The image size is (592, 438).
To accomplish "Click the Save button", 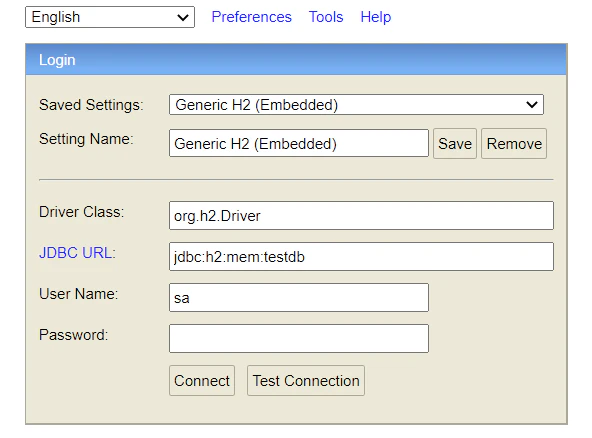I will 455,143.
